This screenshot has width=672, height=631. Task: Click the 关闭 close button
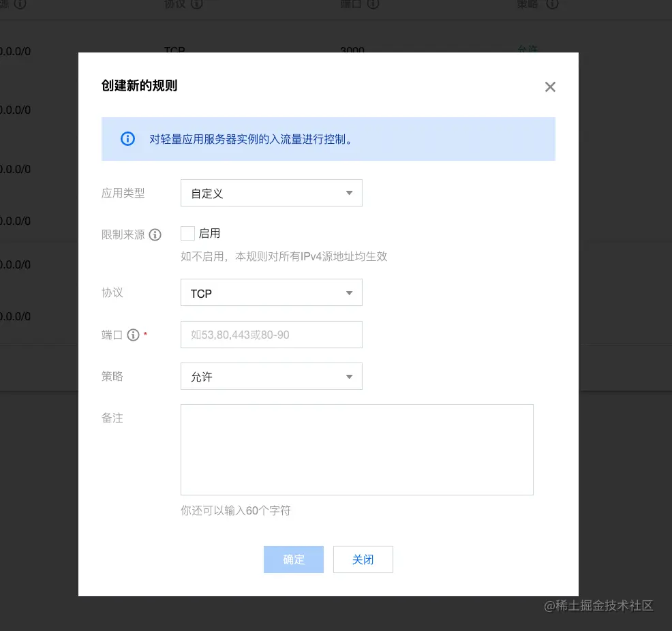tap(363, 559)
